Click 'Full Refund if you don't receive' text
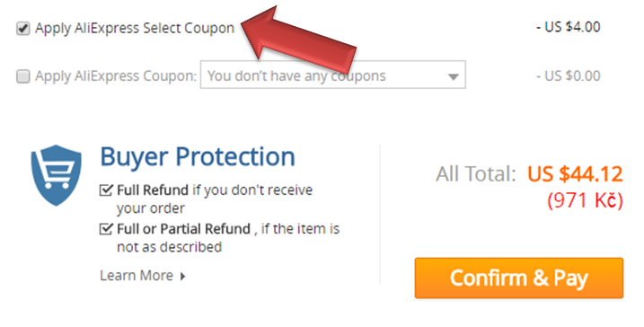 coord(215,190)
